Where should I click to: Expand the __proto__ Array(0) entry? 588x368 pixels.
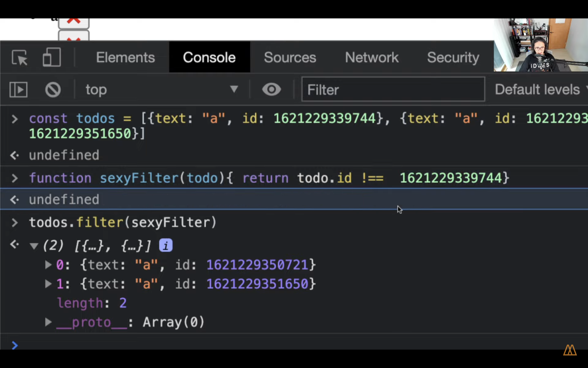click(x=48, y=322)
